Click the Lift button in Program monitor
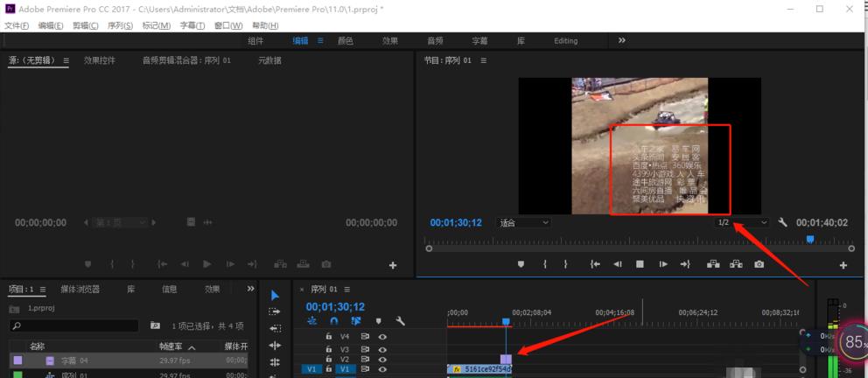Viewport: 868px width, 378px height. (x=714, y=264)
